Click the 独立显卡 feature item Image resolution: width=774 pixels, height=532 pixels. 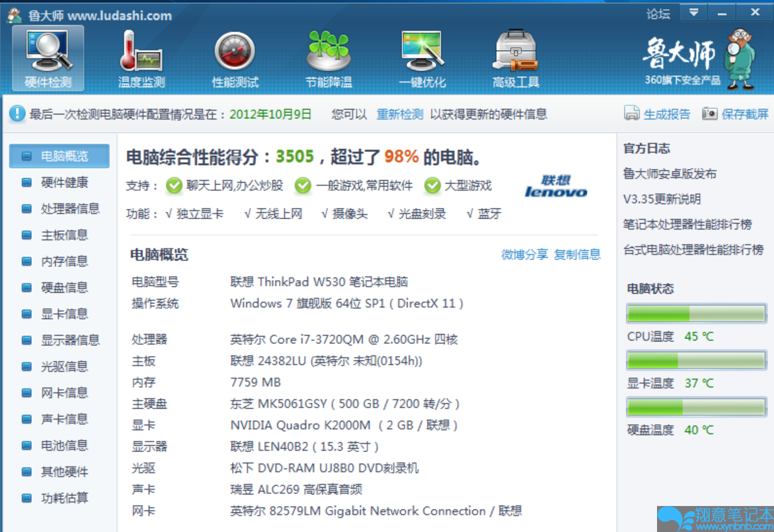point(194,214)
